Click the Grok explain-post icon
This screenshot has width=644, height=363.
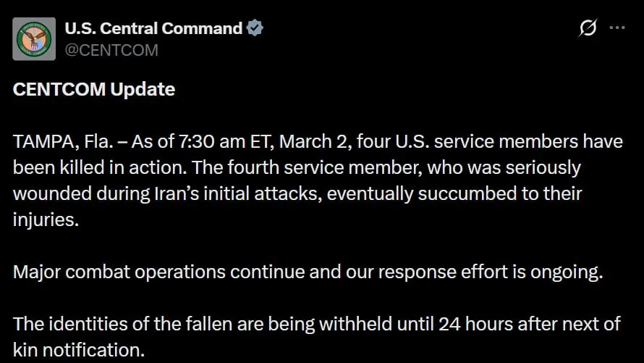pyautogui.click(x=588, y=28)
